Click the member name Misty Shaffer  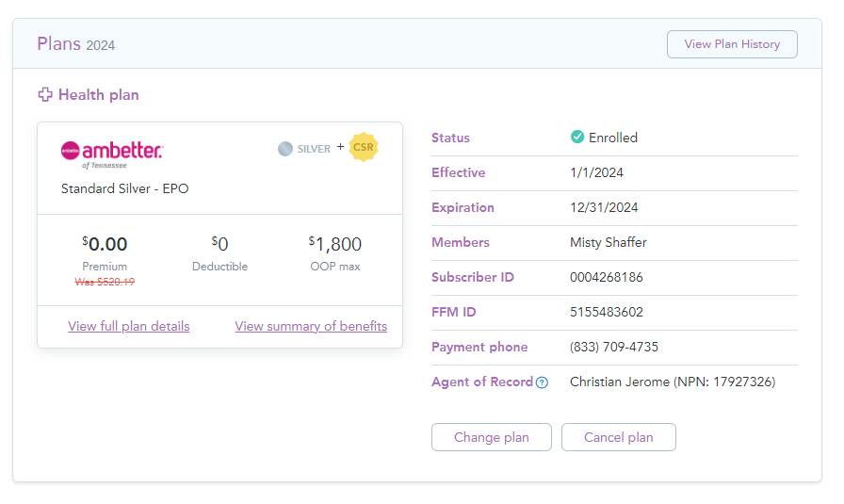click(609, 242)
